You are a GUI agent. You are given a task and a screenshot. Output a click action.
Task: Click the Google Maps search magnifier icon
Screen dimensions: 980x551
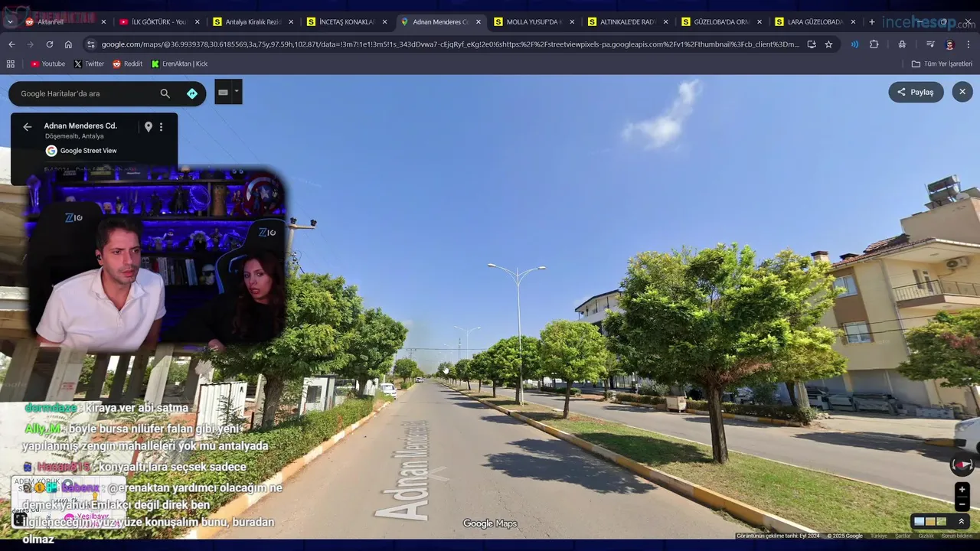165,93
